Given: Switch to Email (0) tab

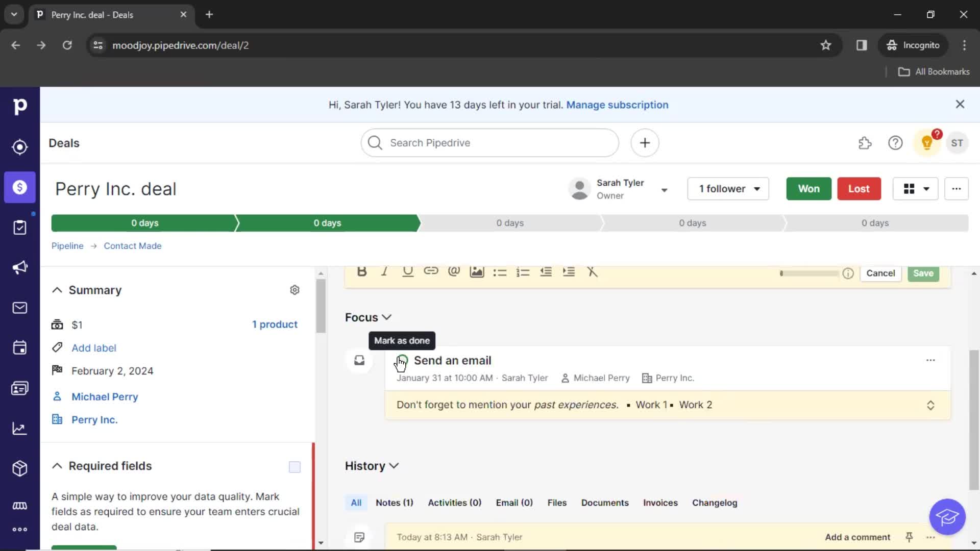Looking at the screenshot, I should pos(514,503).
